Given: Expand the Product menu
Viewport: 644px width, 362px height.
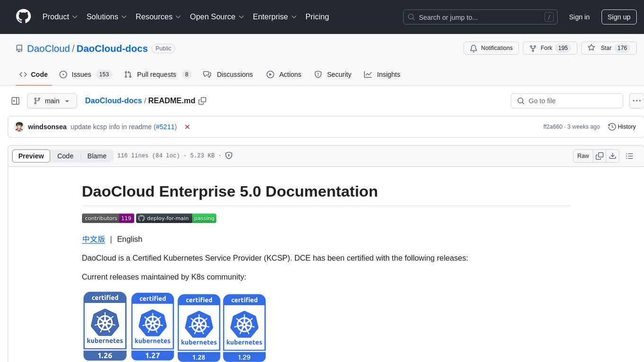Looking at the screenshot, I should tap(60, 17).
